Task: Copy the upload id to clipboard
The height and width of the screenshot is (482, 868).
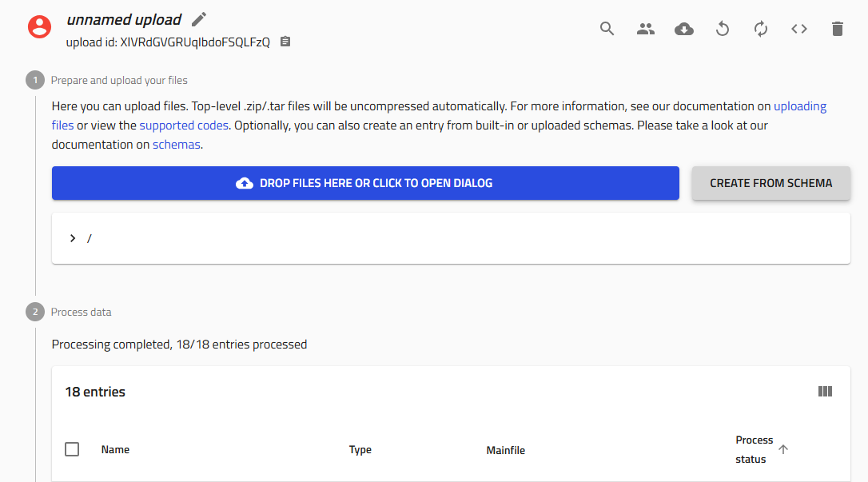Action: 285,41
